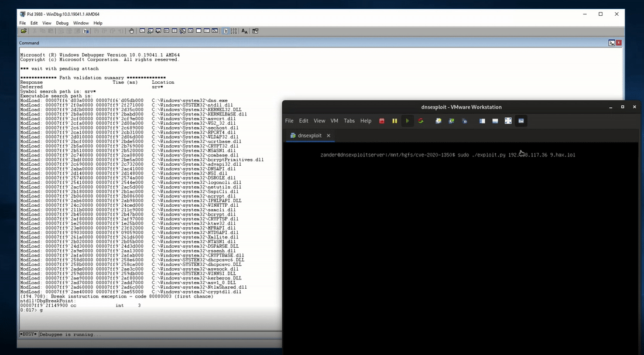This screenshot has height=355, width=644.
Task: Click the 'Symbol search path is: srv*' line
Action: click(58, 91)
